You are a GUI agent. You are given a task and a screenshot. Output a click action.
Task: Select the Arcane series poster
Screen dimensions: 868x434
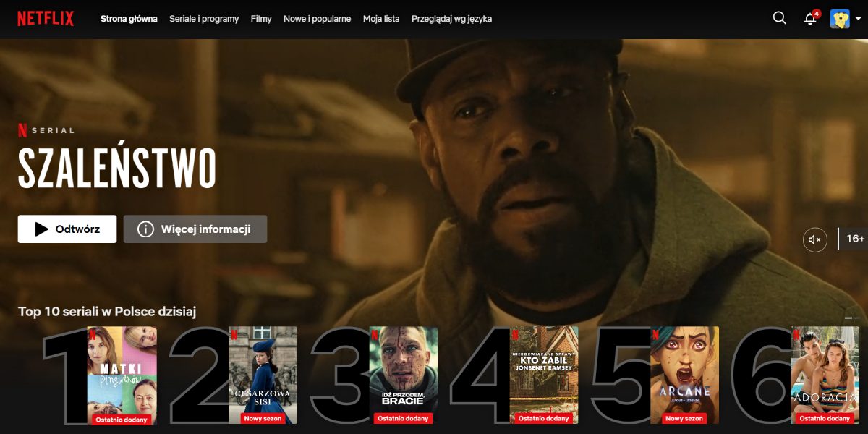[x=684, y=375]
